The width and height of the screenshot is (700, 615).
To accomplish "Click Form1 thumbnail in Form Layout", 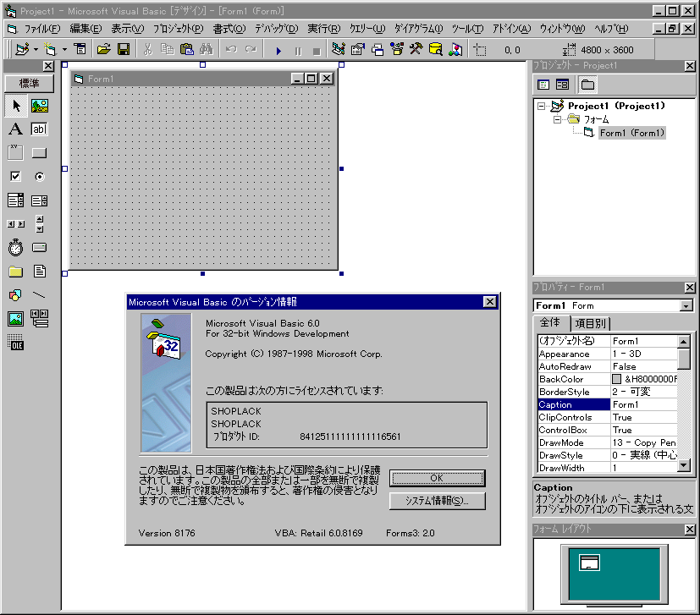I will coord(589,563).
